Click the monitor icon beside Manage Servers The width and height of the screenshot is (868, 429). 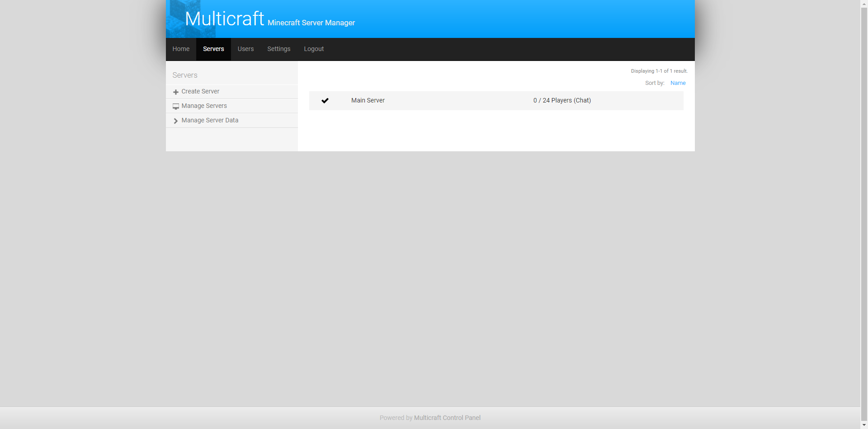pos(176,107)
